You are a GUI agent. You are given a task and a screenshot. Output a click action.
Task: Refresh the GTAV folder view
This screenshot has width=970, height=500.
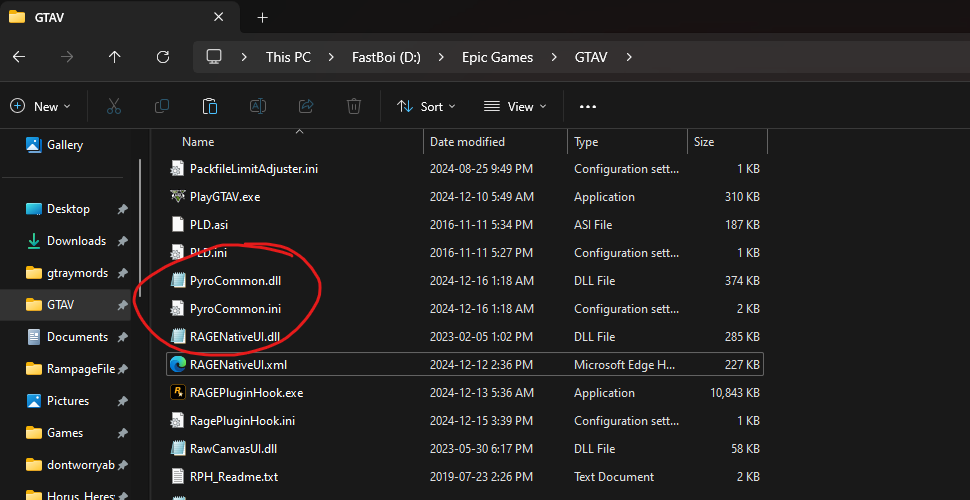(163, 57)
